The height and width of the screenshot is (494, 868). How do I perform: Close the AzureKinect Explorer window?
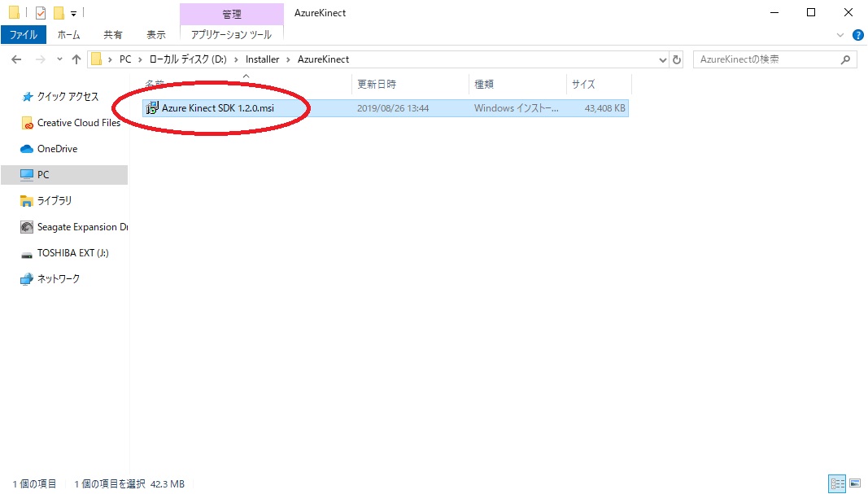tap(848, 12)
